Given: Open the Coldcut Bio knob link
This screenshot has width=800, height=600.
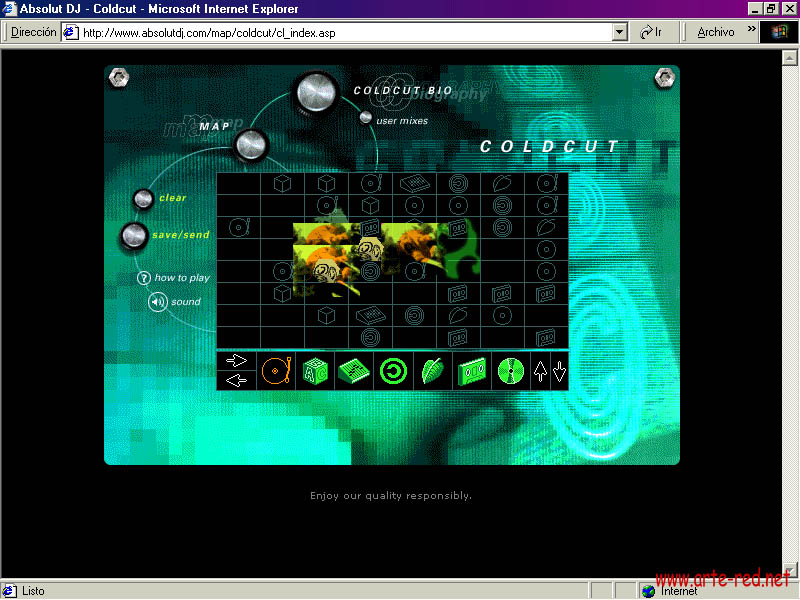Looking at the screenshot, I should point(318,93).
